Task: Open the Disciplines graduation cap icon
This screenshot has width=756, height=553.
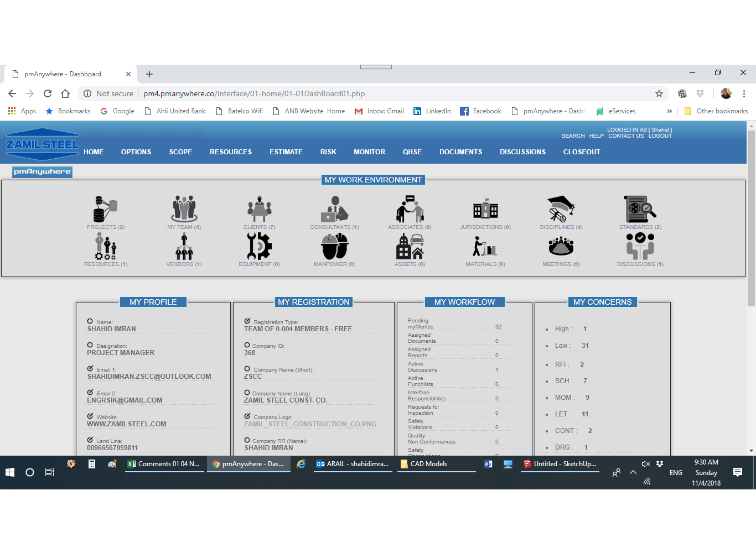Action: click(x=561, y=209)
